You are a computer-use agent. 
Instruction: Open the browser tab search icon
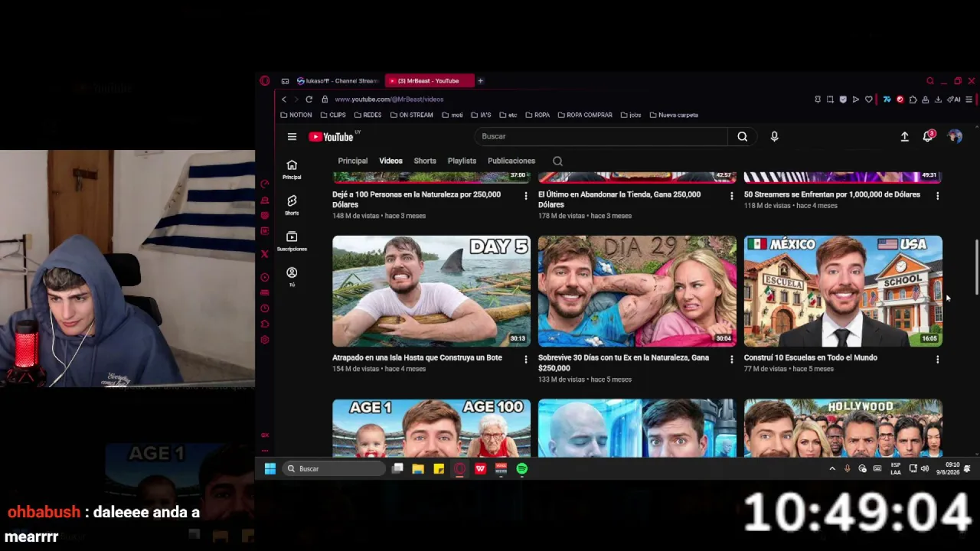(x=929, y=80)
